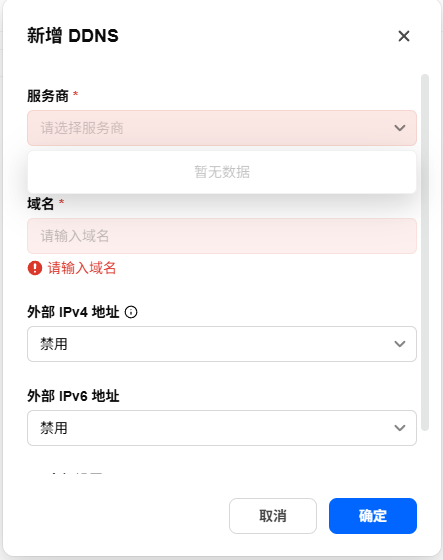
Task: Click chevron arrow in 服务商 selector
Action: (x=400, y=128)
